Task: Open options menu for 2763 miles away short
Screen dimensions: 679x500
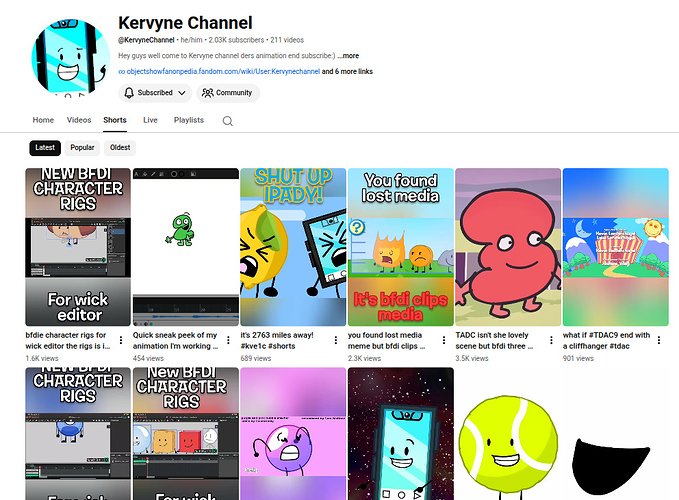Action: click(x=336, y=340)
